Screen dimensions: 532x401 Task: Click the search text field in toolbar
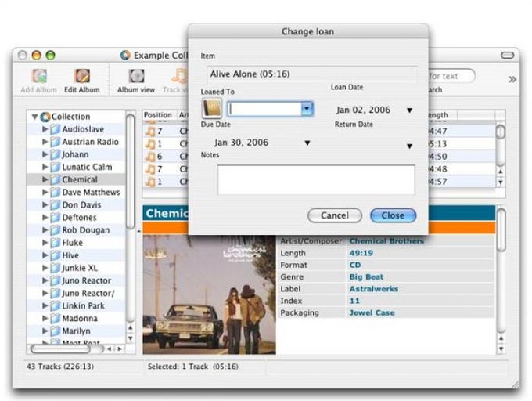click(451, 76)
